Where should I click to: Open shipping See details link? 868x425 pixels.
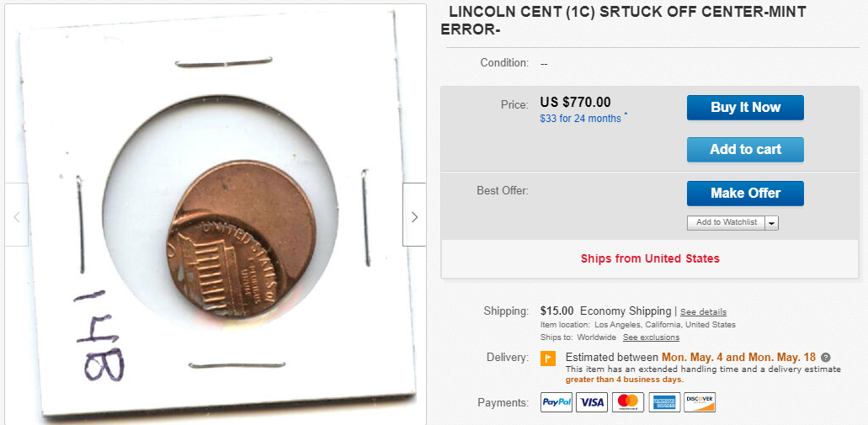703,312
